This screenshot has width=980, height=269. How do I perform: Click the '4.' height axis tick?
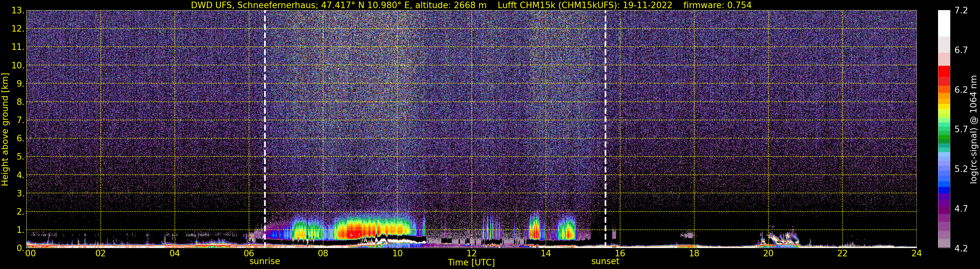tap(20, 175)
